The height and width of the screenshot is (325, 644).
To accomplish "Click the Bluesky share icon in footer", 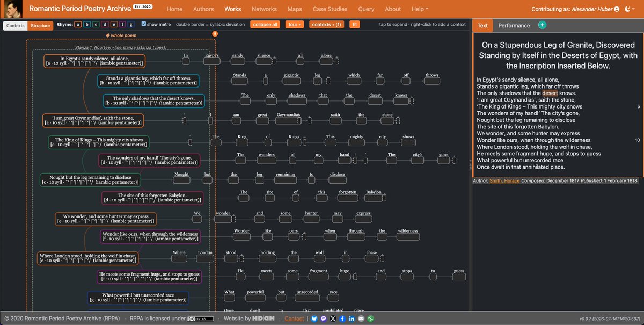I will tap(314, 319).
